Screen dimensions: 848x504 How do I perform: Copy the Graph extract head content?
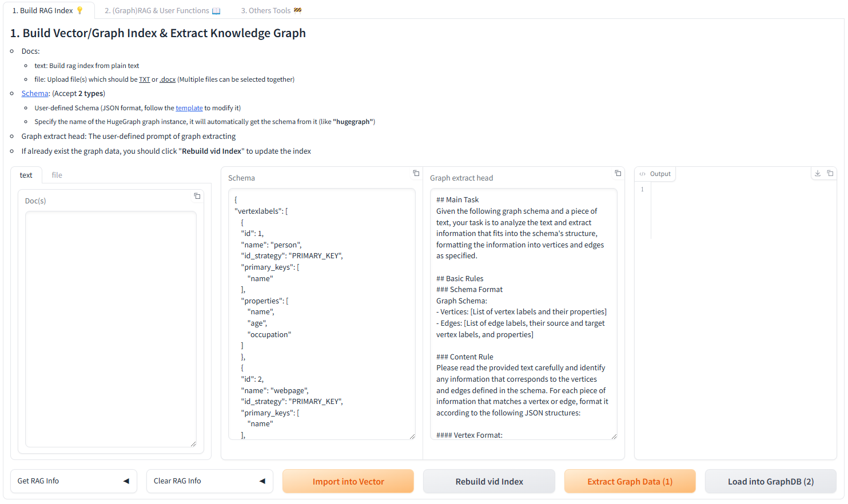[x=618, y=173]
